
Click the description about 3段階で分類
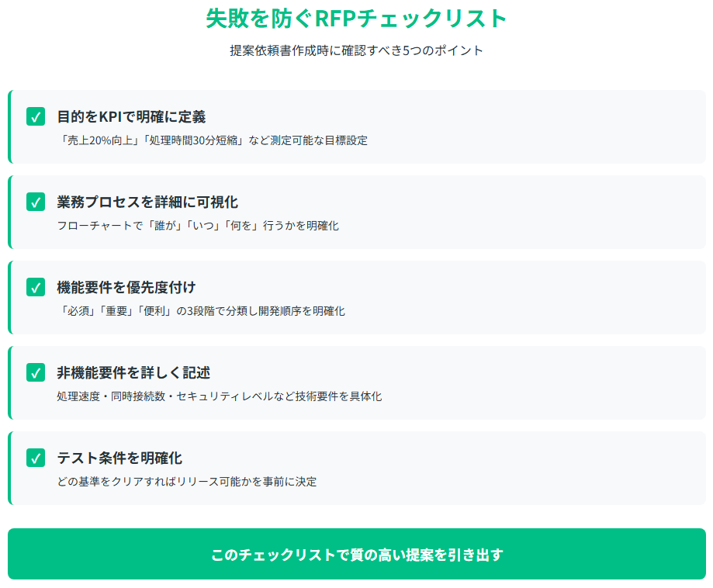coord(201,311)
